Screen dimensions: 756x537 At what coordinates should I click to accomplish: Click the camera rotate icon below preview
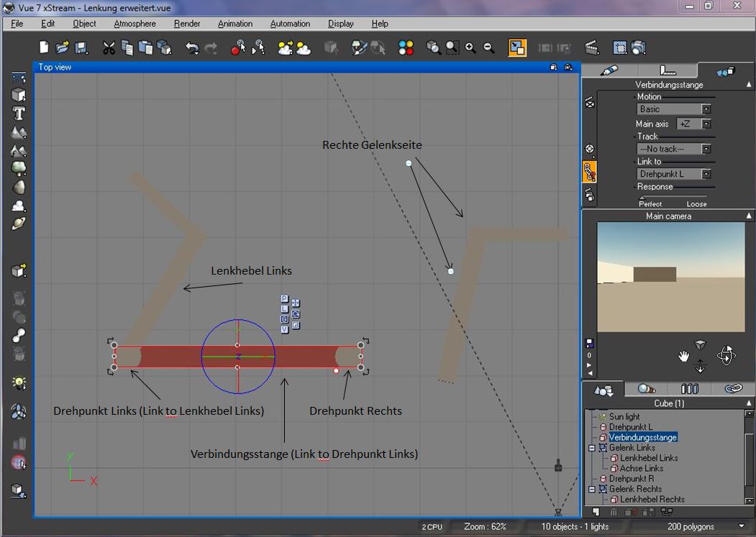pyautogui.click(x=726, y=355)
